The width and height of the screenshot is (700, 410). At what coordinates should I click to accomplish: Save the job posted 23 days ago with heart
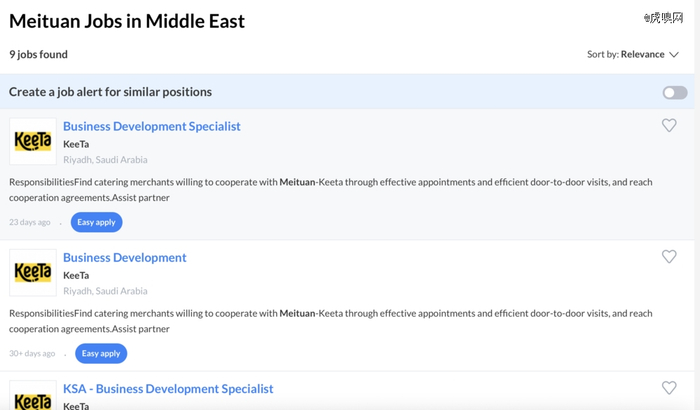tap(669, 126)
